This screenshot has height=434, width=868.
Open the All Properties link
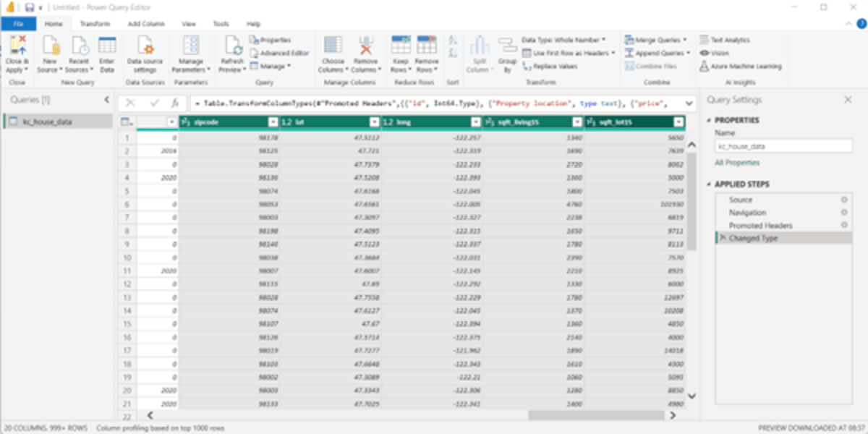coord(737,163)
